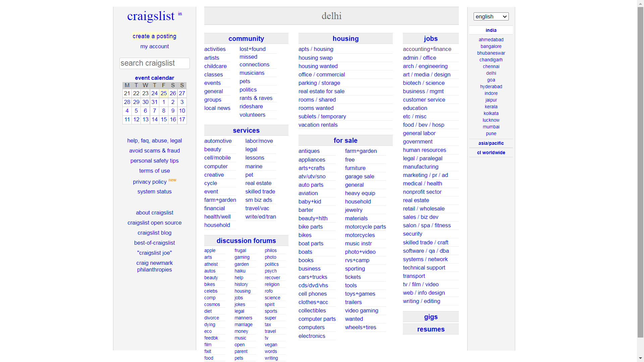
Task: Open automotive services link
Action: click(218, 141)
